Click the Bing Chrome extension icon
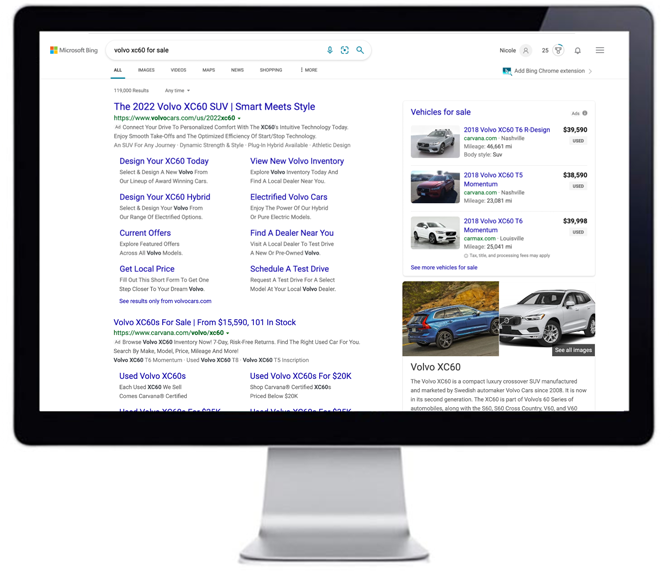The width and height of the screenshot is (672, 572). pyautogui.click(x=507, y=71)
